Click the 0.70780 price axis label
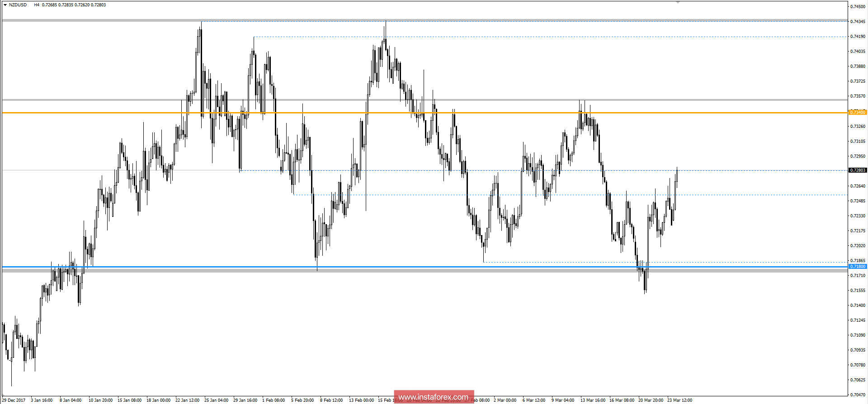This screenshot has height=404, width=868. (x=858, y=365)
